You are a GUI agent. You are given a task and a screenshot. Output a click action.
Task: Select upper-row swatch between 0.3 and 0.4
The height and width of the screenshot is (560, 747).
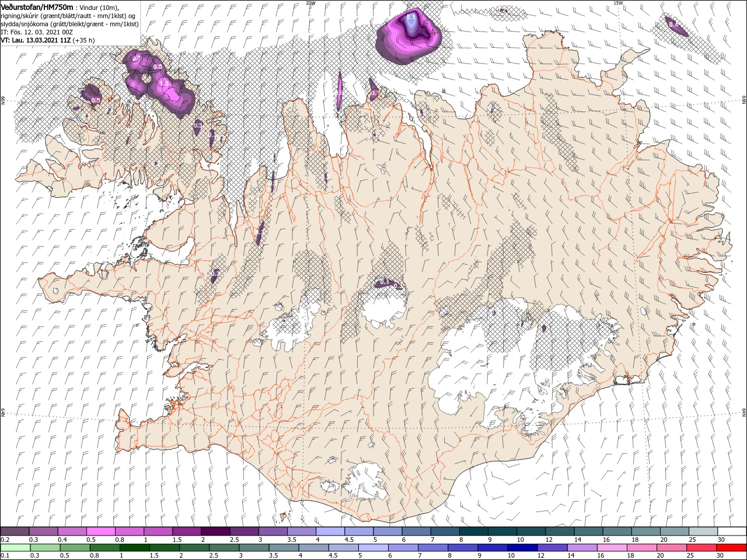click(43, 531)
